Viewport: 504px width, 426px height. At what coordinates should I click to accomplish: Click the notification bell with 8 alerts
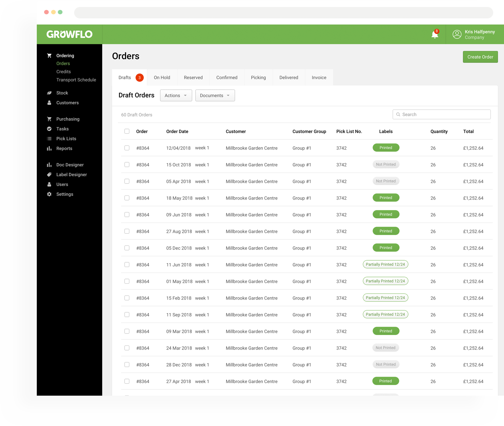tap(434, 34)
